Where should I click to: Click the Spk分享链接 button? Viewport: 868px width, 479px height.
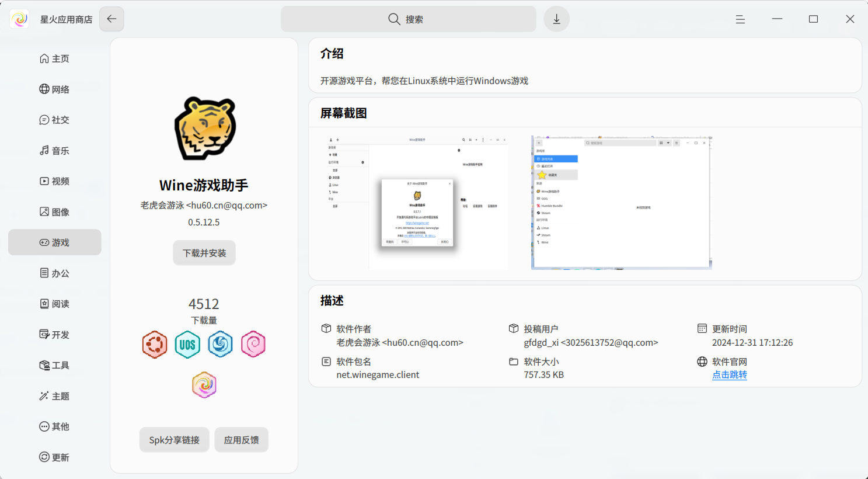[x=175, y=440]
